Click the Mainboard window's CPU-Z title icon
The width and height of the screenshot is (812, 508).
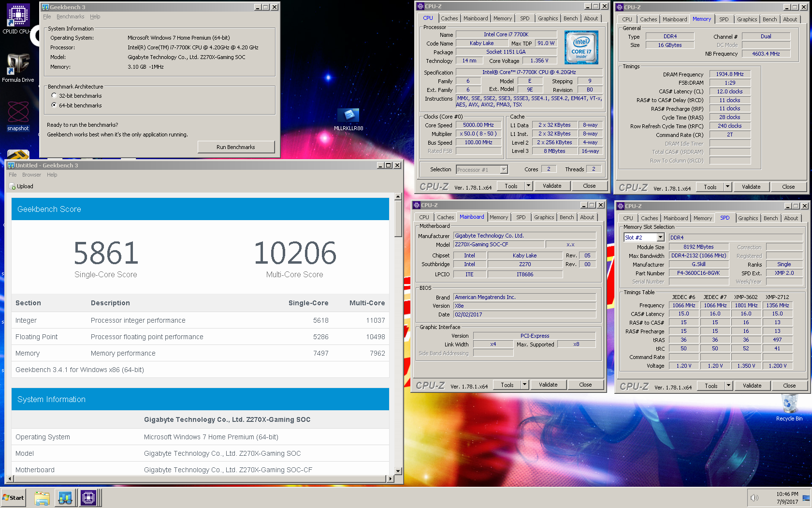[x=416, y=205]
